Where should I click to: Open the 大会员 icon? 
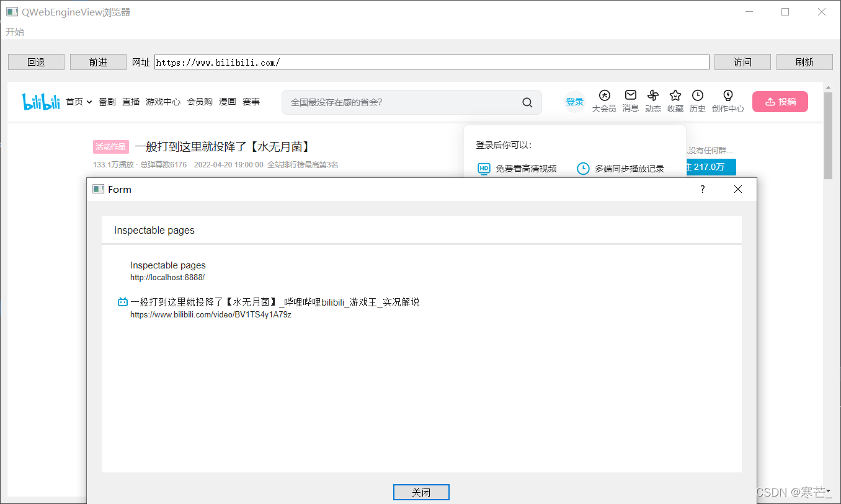coord(604,95)
